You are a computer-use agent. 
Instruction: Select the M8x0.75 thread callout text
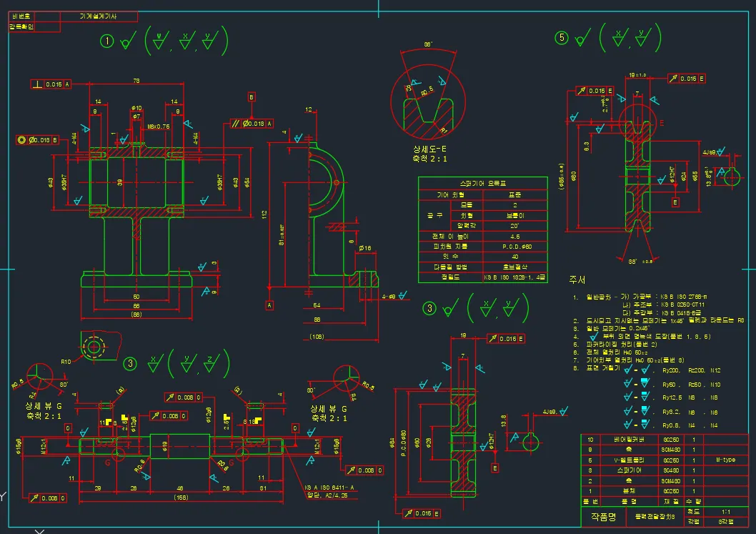point(159,127)
